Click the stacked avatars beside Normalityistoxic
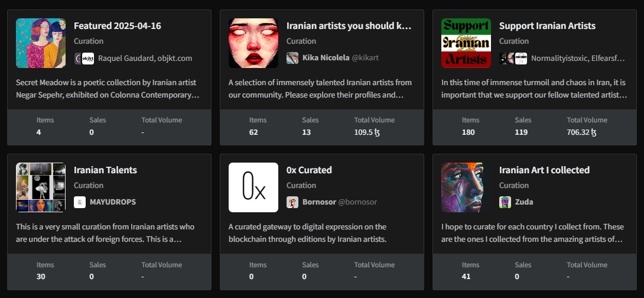The image size is (644, 298). point(513,58)
